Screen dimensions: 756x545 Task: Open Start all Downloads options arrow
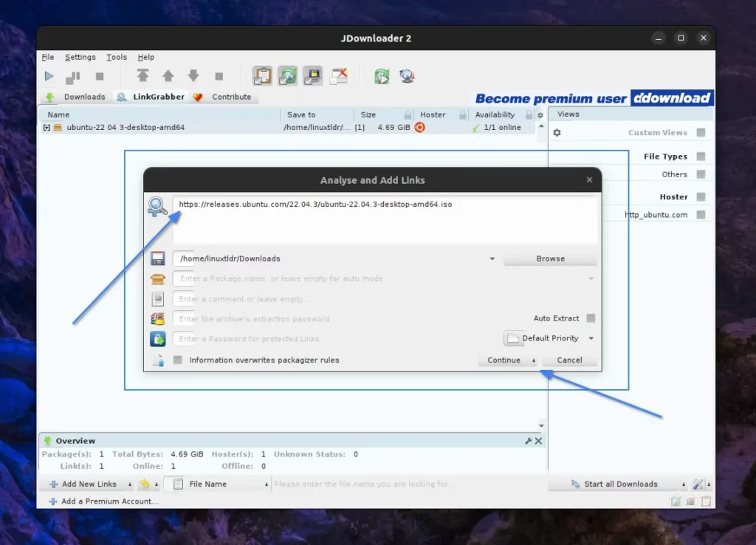point(683,484)
